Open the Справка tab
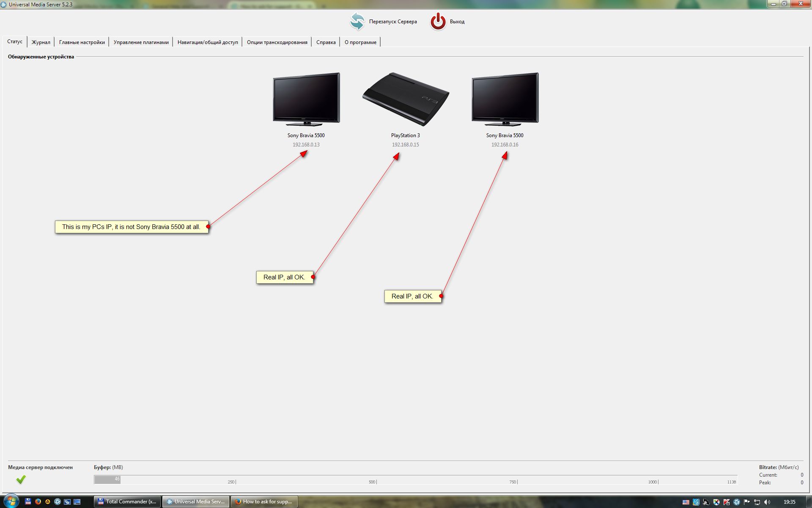Image resolution: width=812 pixels, height=508 pixels. pos(326,42)
